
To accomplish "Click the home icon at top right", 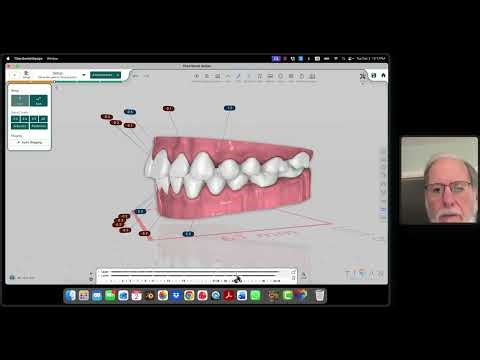I will (x=383, y=76).
